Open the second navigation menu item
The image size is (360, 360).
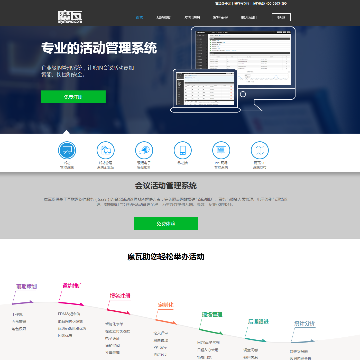163,17
